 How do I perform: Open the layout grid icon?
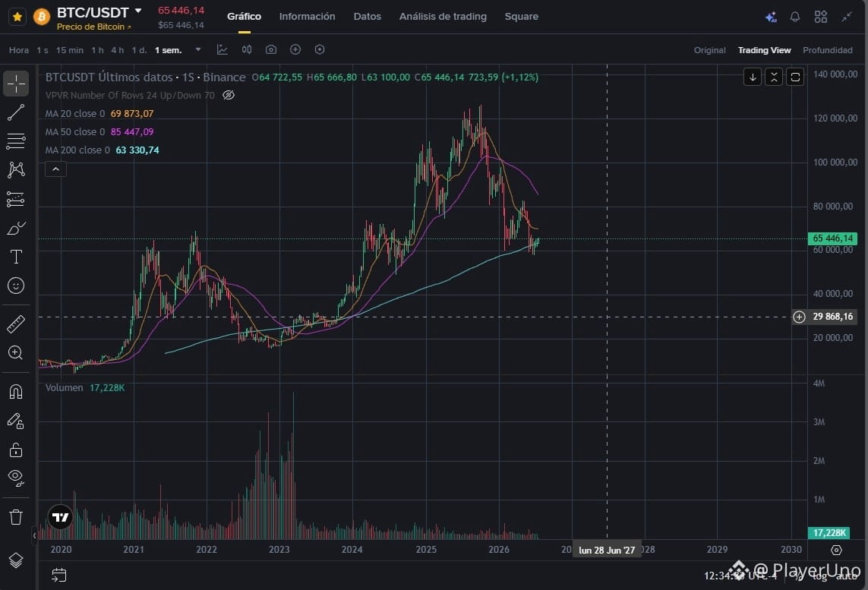(x=820, y=17)
